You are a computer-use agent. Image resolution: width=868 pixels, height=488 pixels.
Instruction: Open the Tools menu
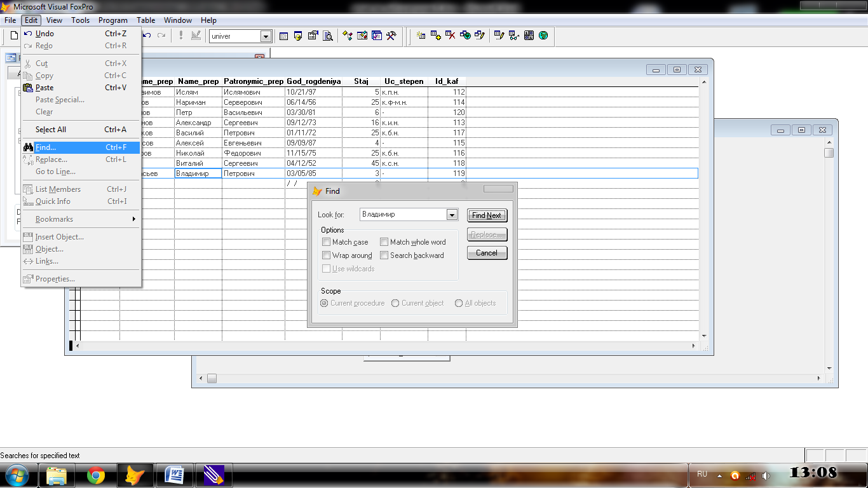click(80, 20)
